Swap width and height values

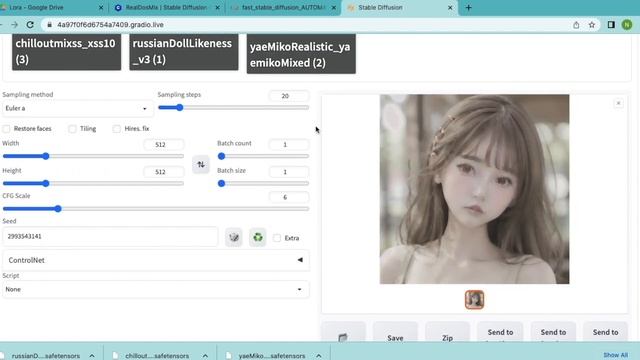pos(201,164)
